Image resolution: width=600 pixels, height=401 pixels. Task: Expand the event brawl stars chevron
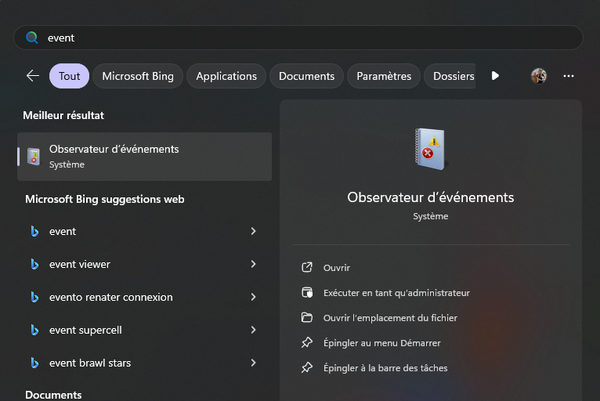click(253, 363)
